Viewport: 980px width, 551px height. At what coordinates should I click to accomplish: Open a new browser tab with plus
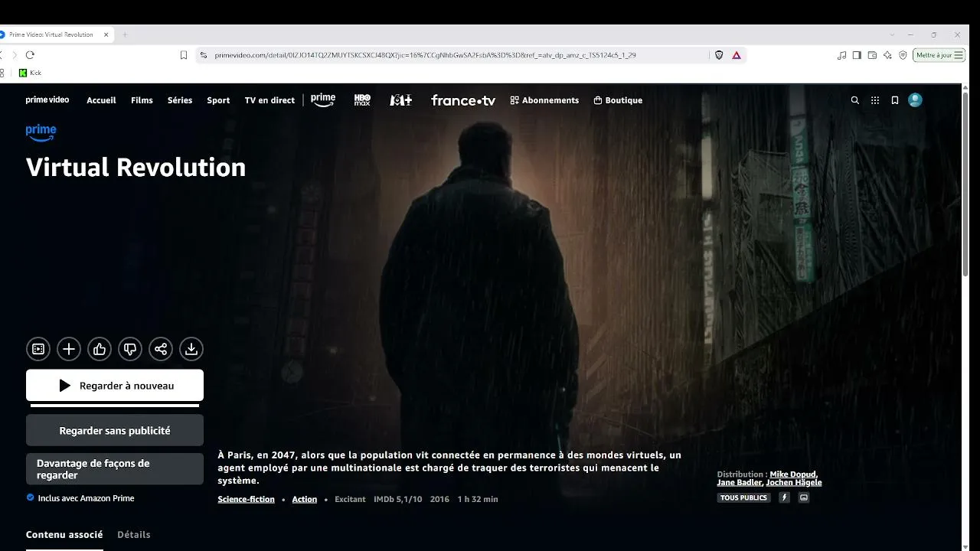[x=125, y=34]
